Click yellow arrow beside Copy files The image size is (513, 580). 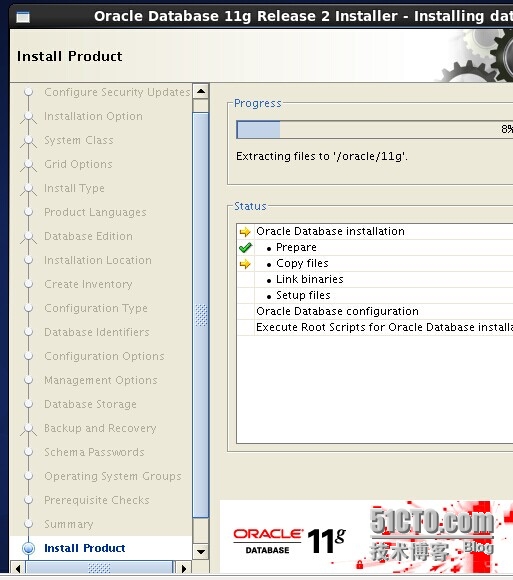pos(245,264)
